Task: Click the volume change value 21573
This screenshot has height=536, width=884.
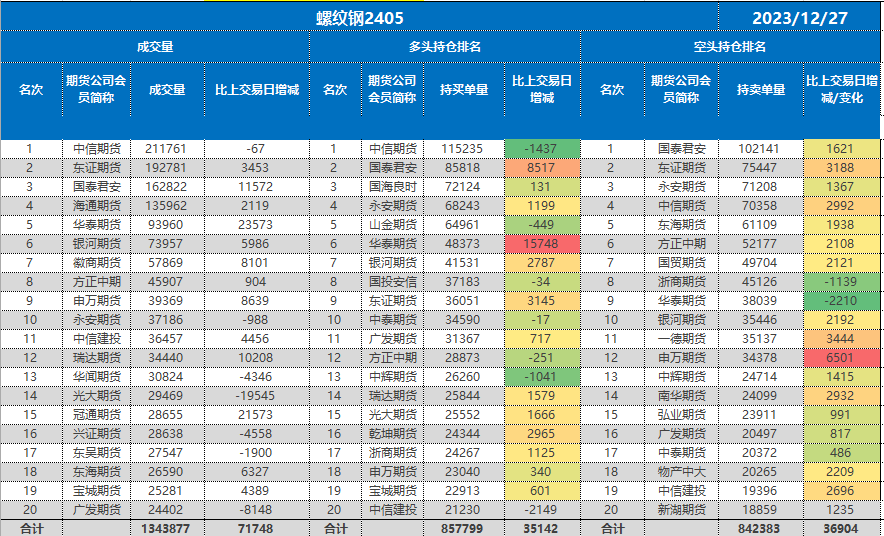Action: pos(257,415)
